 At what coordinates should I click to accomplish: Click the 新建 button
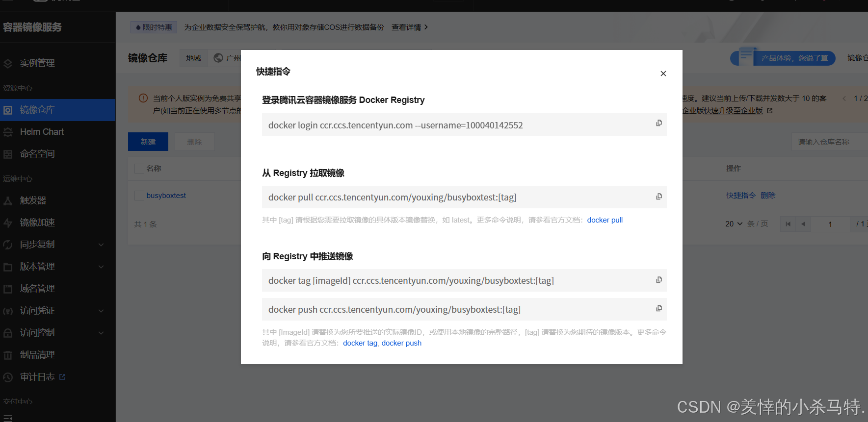coord(148,142)
